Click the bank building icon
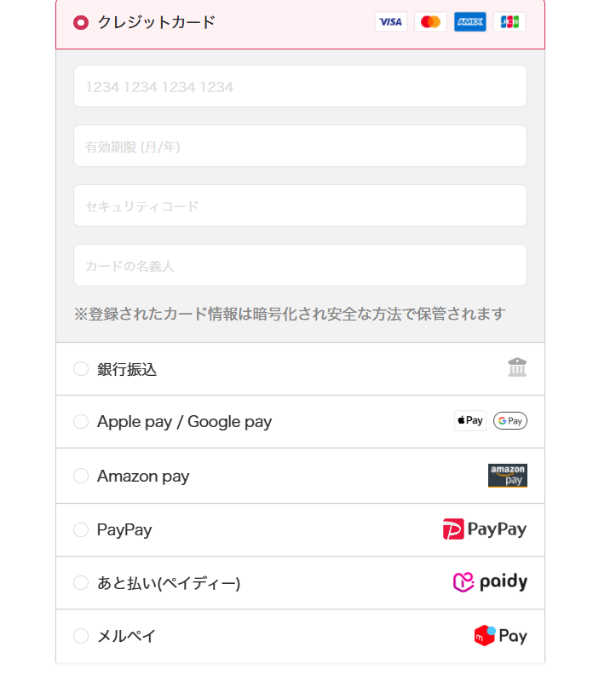Image resolution: width=616 pixels, height=676 pixels. coord(517,367)
